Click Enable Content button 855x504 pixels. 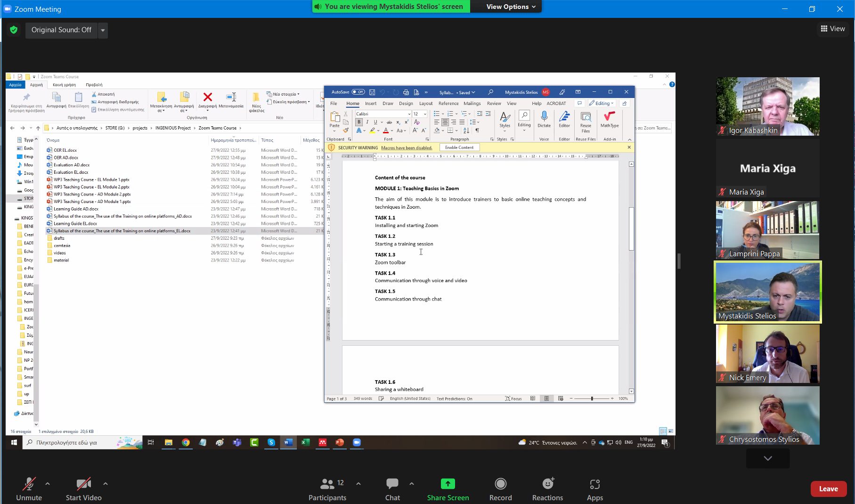(459, 147)
